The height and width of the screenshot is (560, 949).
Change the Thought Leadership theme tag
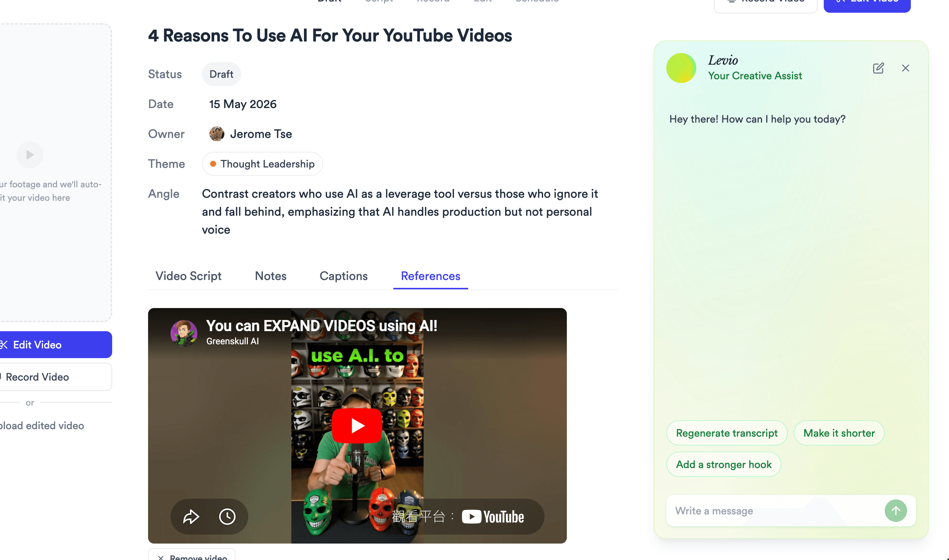[262, 164]
